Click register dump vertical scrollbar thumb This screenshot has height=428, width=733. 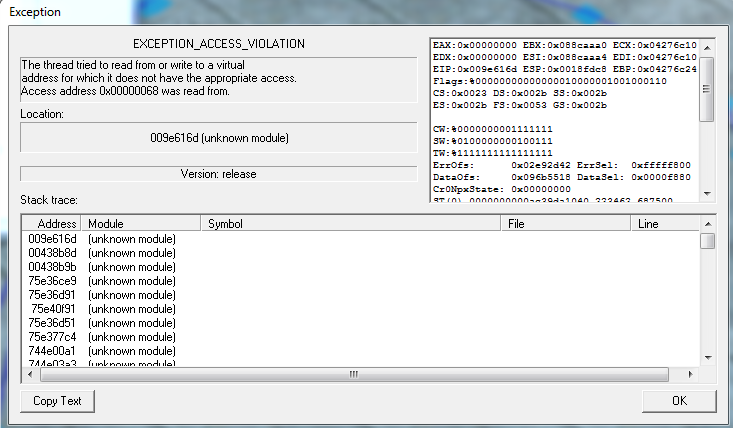(706, 89)
